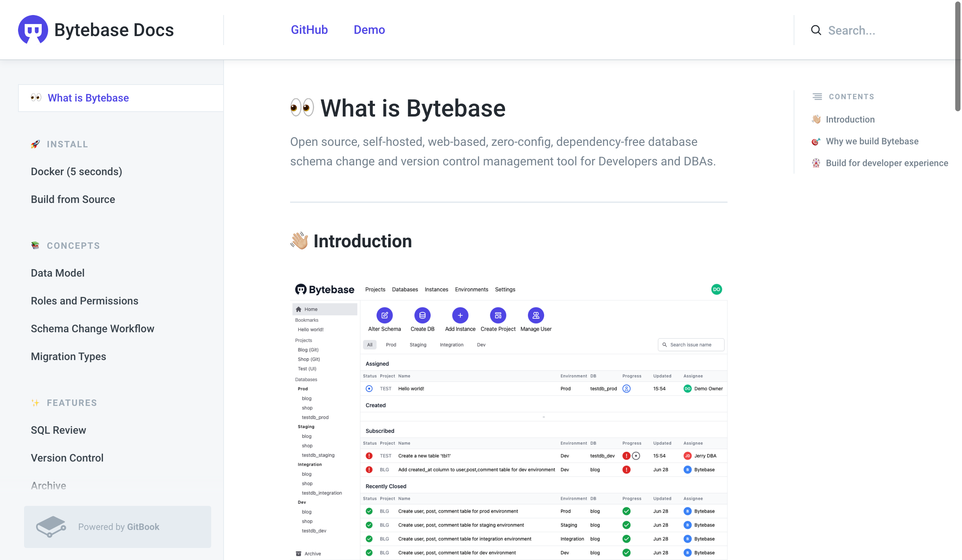Open the GitHub link in header
The image size is (962, 560).
point(309,30)
